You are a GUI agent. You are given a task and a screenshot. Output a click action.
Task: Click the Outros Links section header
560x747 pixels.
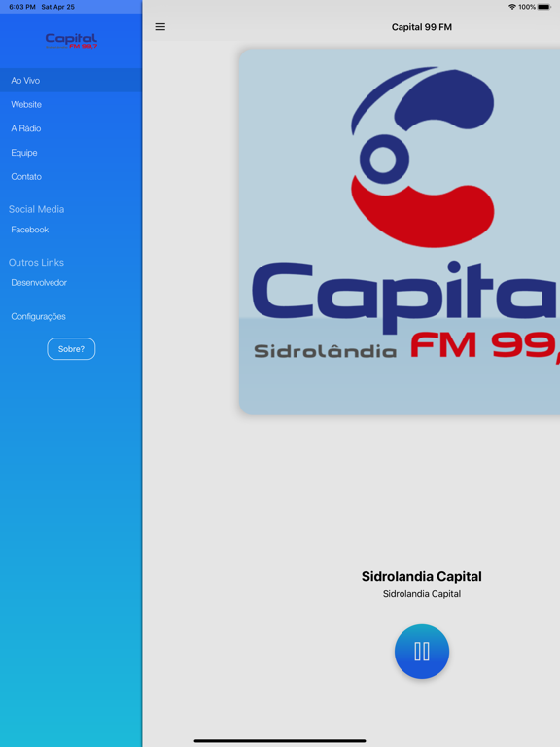pyautogui.click(x=36, y=262)
